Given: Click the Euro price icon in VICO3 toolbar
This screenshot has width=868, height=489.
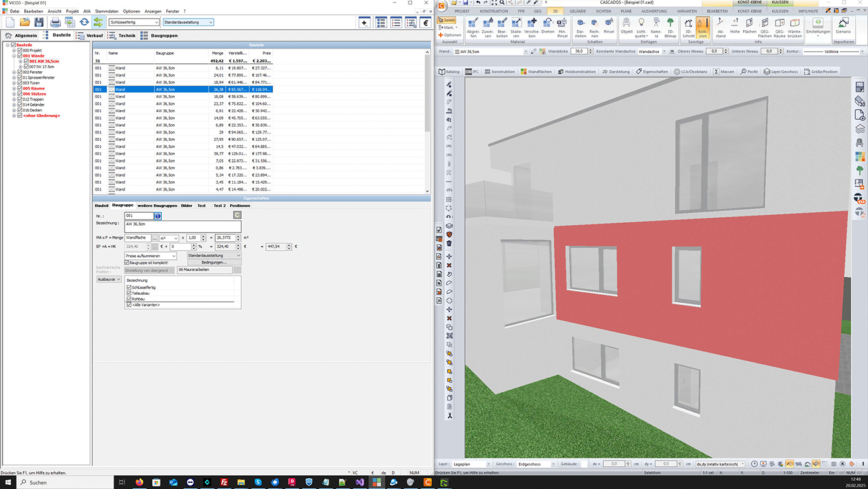Looking at the screenshot, I should pyautogui.click(x=425, y=22).
